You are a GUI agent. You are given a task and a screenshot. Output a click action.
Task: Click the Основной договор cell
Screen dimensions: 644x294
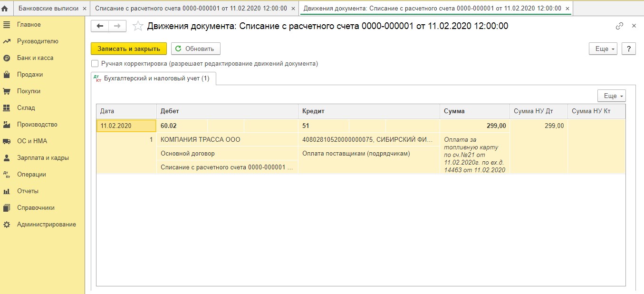pos(227,154)
